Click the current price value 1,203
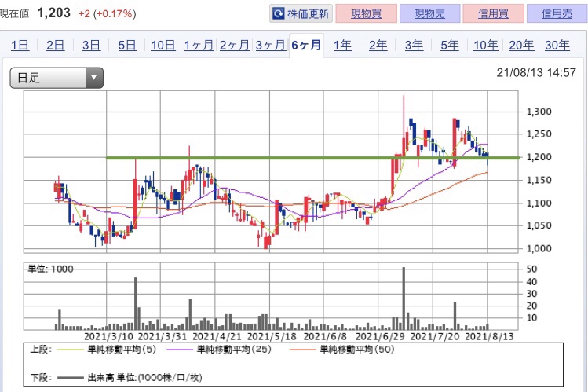 click(54, 13)
